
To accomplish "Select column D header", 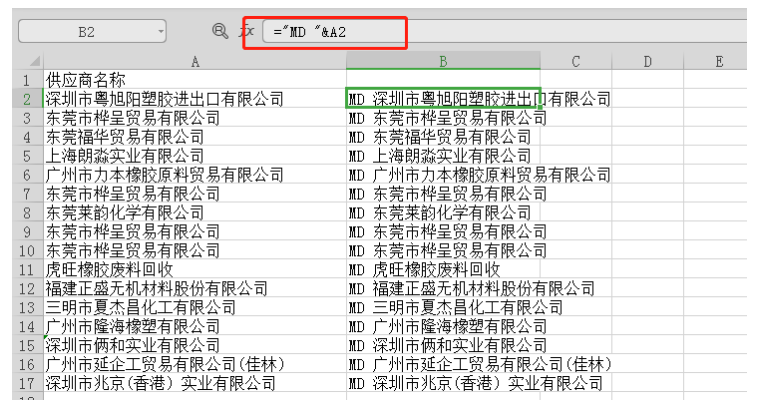I will point(647,61).
